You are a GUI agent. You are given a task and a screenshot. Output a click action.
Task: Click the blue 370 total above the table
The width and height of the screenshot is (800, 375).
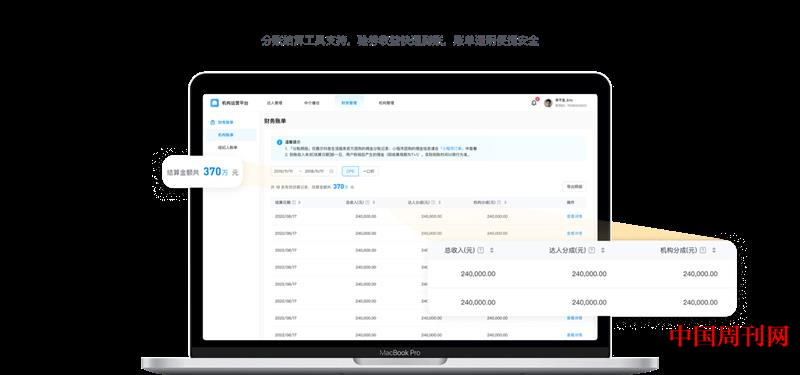tap(339, 187)
